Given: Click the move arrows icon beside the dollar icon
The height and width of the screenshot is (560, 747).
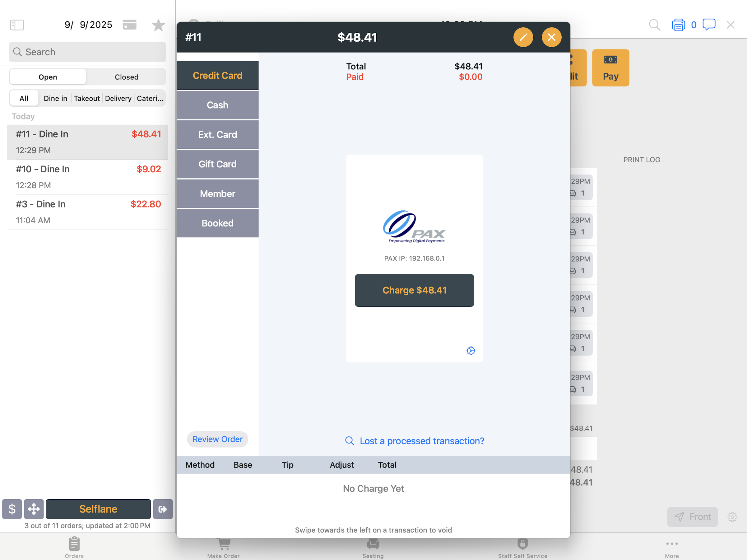Looking at the screenshot, I should pos(34,509).
